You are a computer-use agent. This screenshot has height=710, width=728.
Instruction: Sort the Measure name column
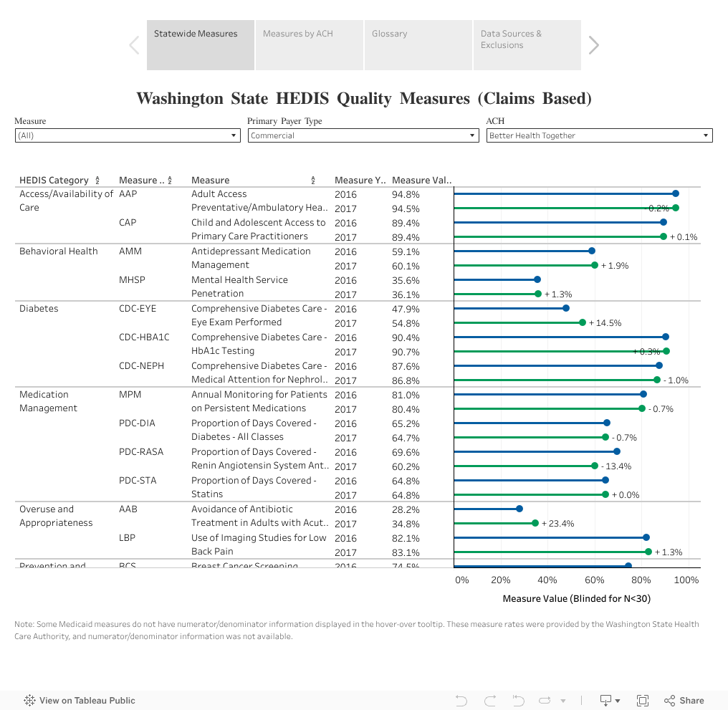(313, 181)
